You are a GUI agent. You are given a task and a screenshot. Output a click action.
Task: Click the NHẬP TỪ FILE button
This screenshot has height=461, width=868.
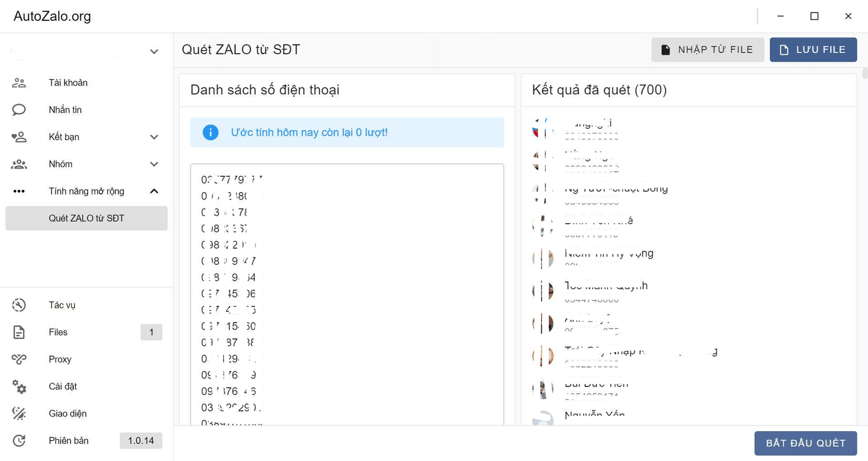(x=708, y=50)
